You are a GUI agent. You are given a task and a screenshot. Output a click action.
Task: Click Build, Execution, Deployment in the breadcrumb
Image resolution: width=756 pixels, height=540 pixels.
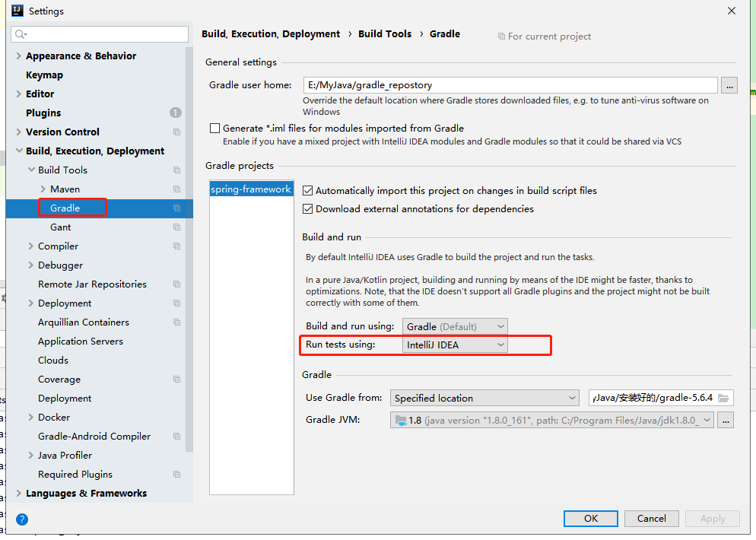click(271, 33)
